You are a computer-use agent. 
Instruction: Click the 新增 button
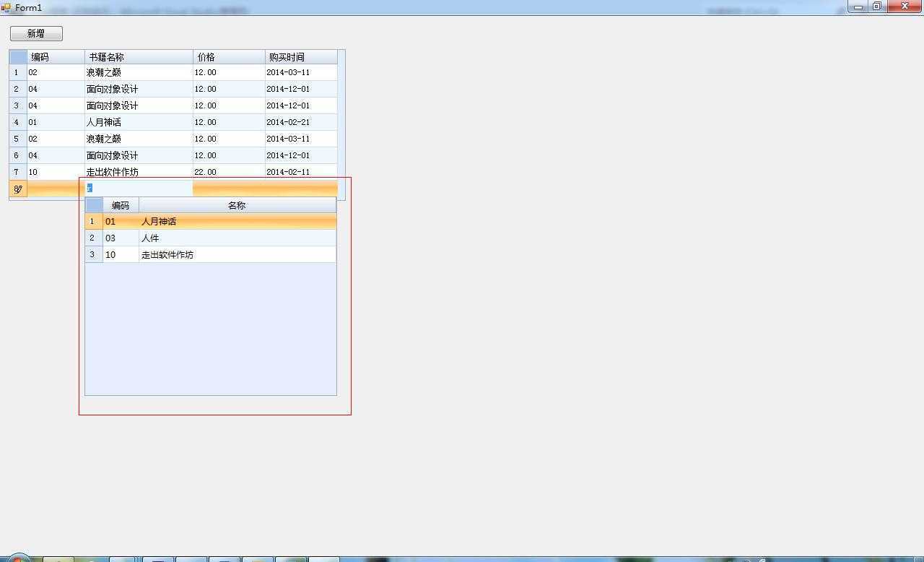coord(36,33)
